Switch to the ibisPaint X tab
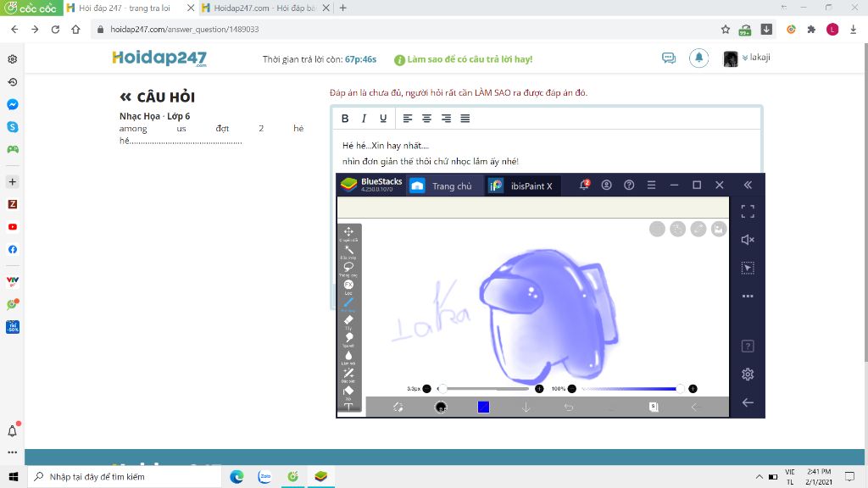 [x=523, y=186]
